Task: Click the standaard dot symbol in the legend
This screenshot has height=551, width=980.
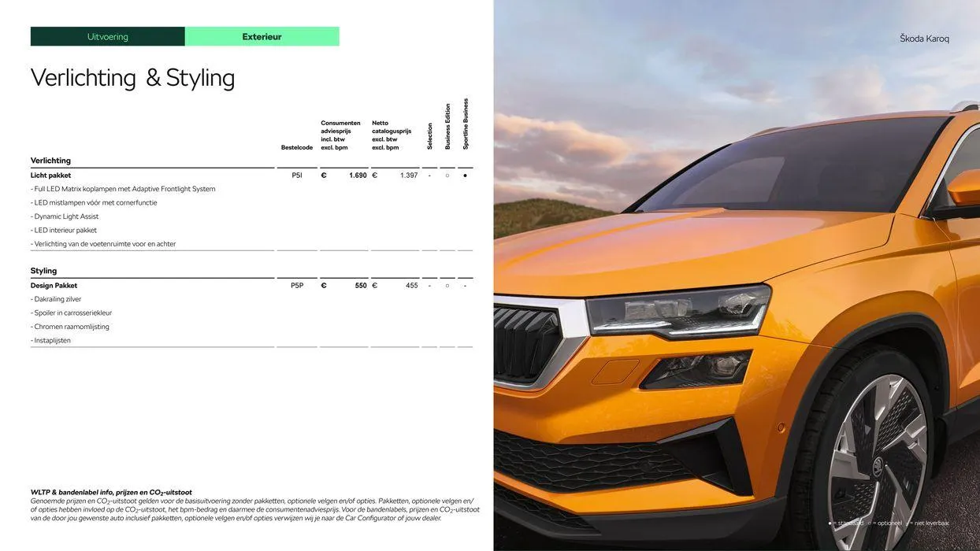Action: click(830, 523)
